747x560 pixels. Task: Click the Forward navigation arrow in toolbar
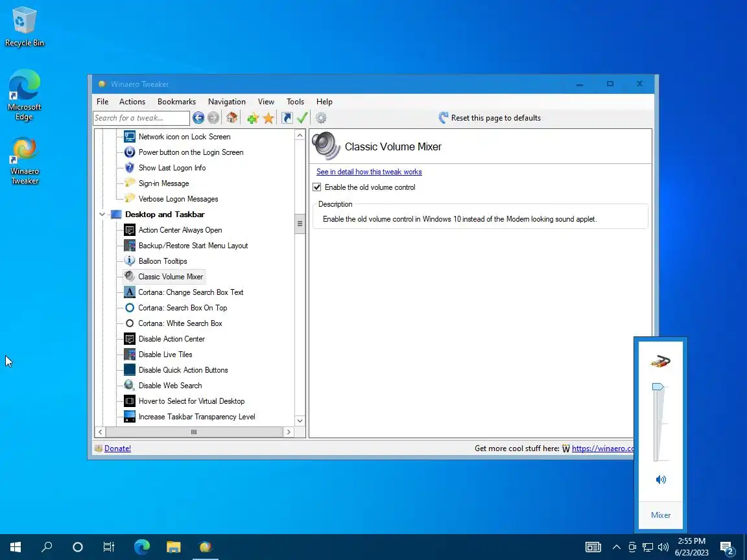(213, 117)
